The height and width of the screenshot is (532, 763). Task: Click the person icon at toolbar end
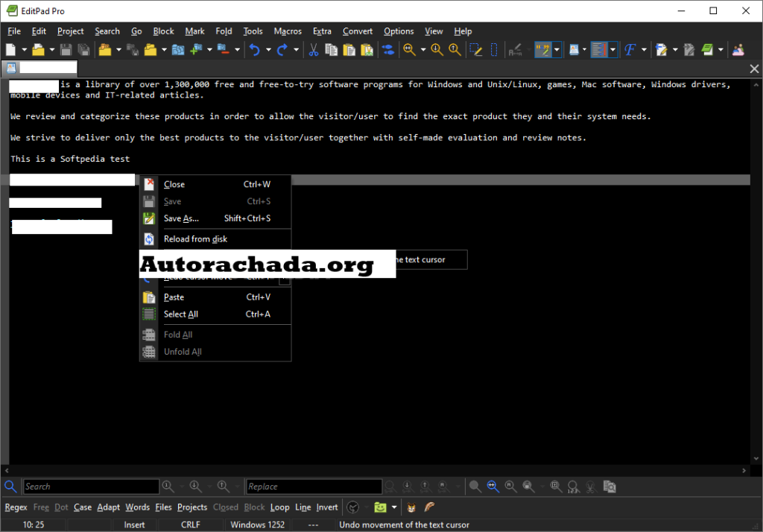tap(738, 50)
